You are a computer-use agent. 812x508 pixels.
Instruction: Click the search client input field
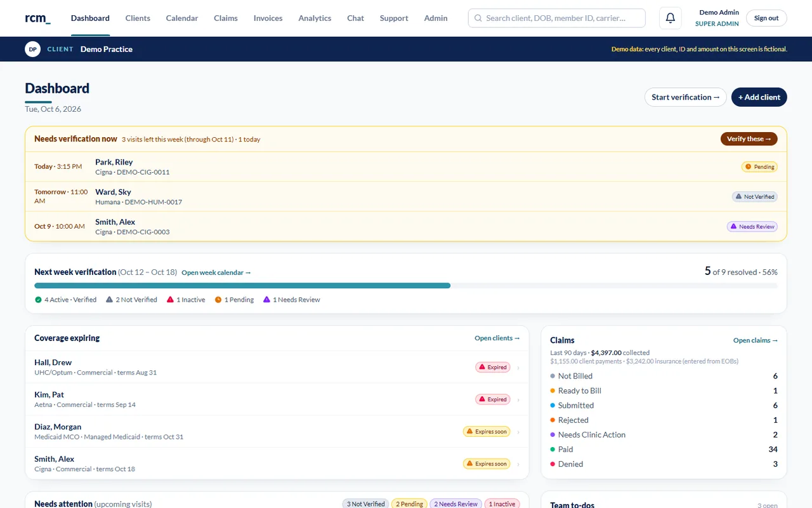click(x=557, y=18)
